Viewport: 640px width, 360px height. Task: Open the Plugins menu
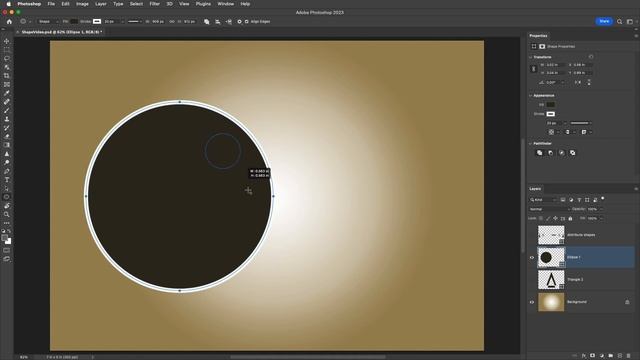coord(203,4)
